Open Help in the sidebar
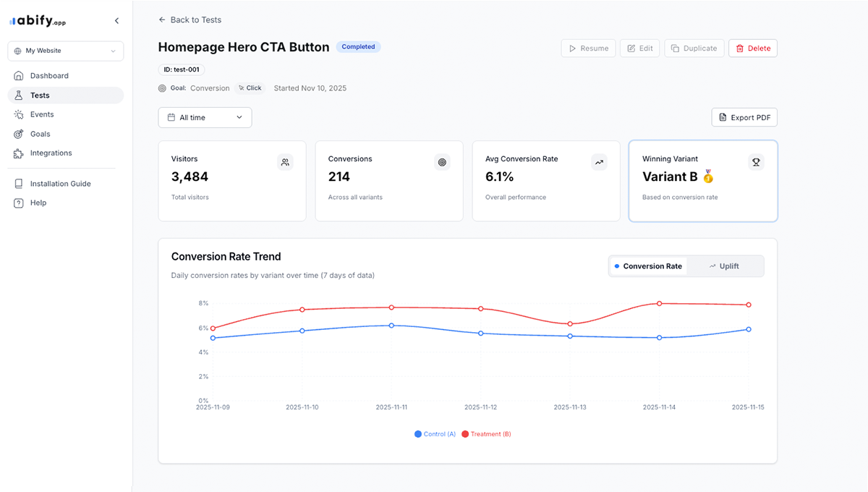Viewport: 868px width, 492px height. click(66, 203)
